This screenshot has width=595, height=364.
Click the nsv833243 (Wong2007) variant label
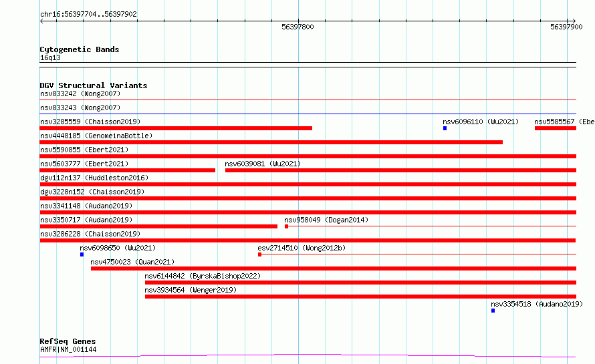(80, 108)
